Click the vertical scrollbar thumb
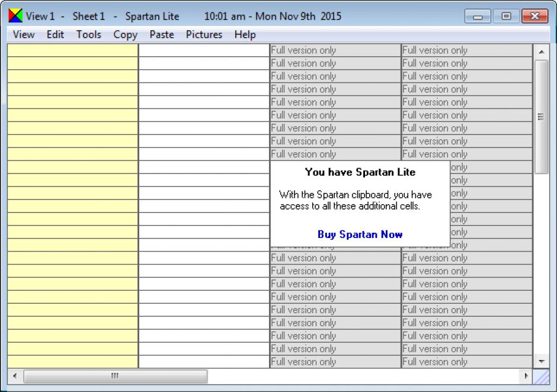 [x=542, y=117]
